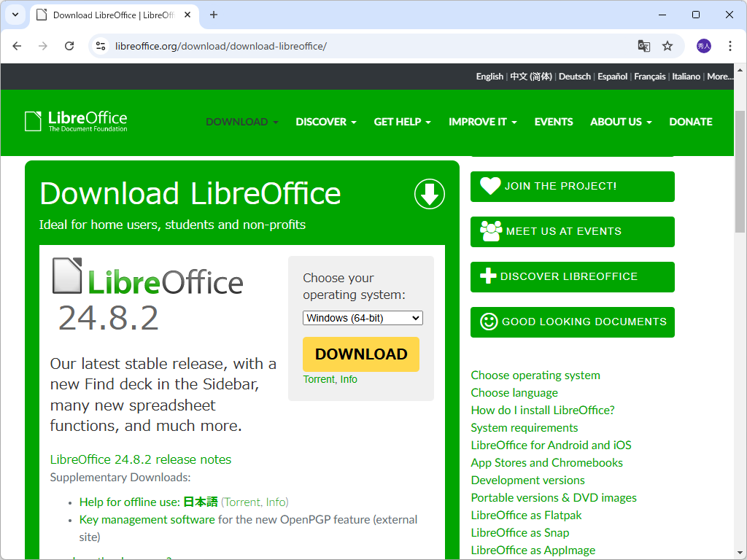Viewport: 747px width, 560px height.
Task: Click the LibreOffice logo in the header
Action: pyautogui.click(x=75, y=121)
